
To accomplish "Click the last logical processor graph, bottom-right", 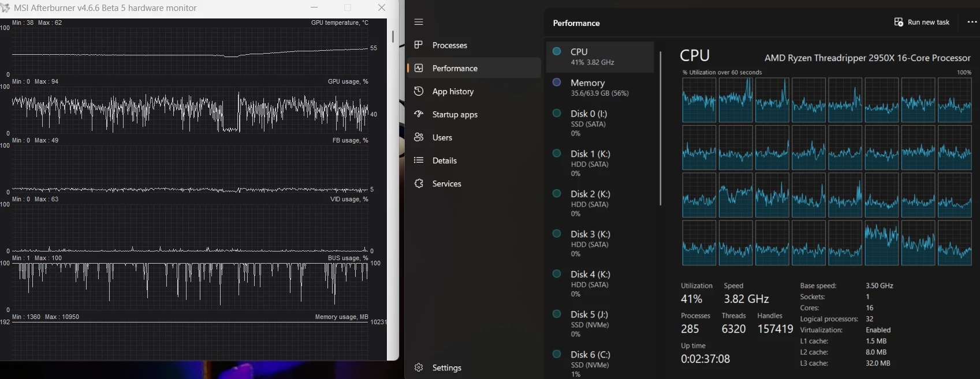I will coord(955,243).
